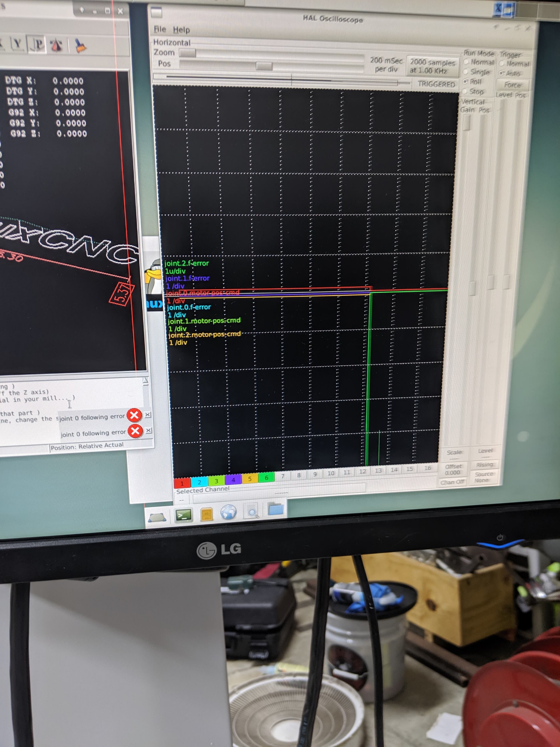Select channel 12 button
The image size is (560, 747).
point(363,471)
